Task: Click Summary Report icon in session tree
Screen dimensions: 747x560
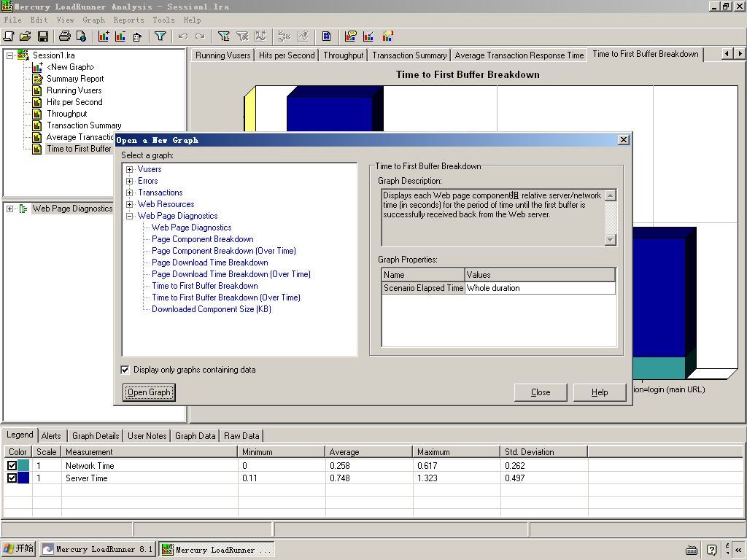Action: coord(37,79)
